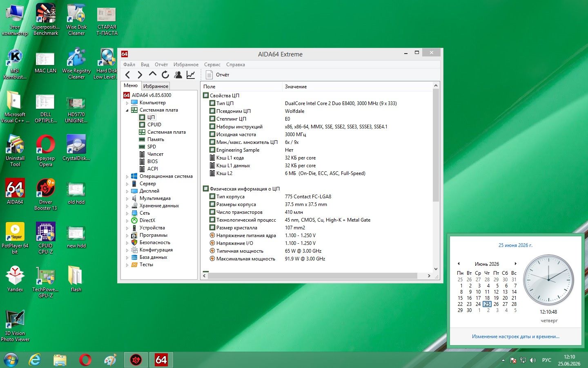Go up one level in AIDA64 toolbar
The height and width of the screenshot is (368, 588).
153,74
